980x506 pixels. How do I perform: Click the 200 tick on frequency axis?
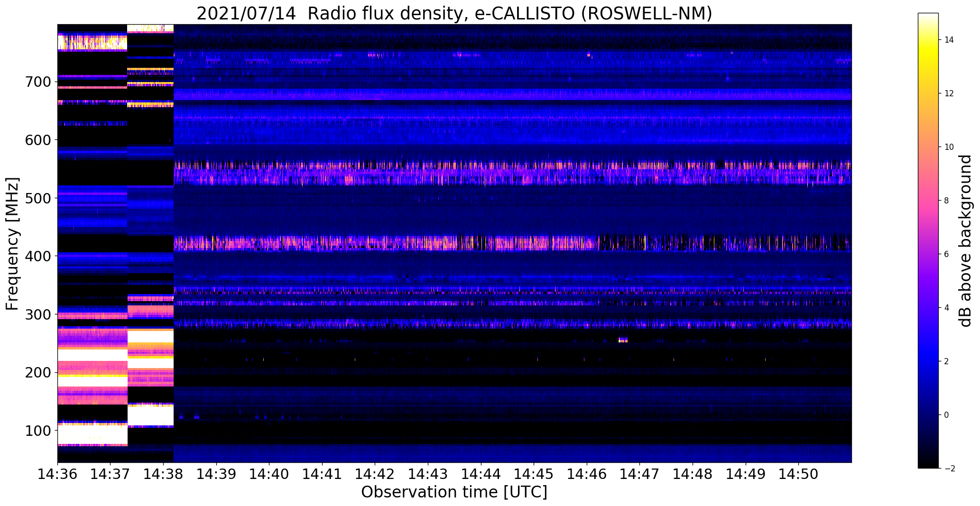37,372
